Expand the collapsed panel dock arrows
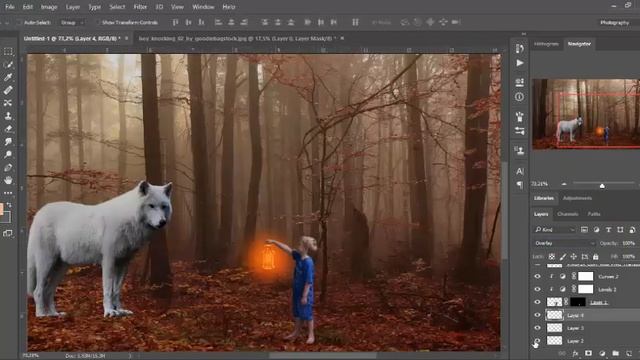 524,34
